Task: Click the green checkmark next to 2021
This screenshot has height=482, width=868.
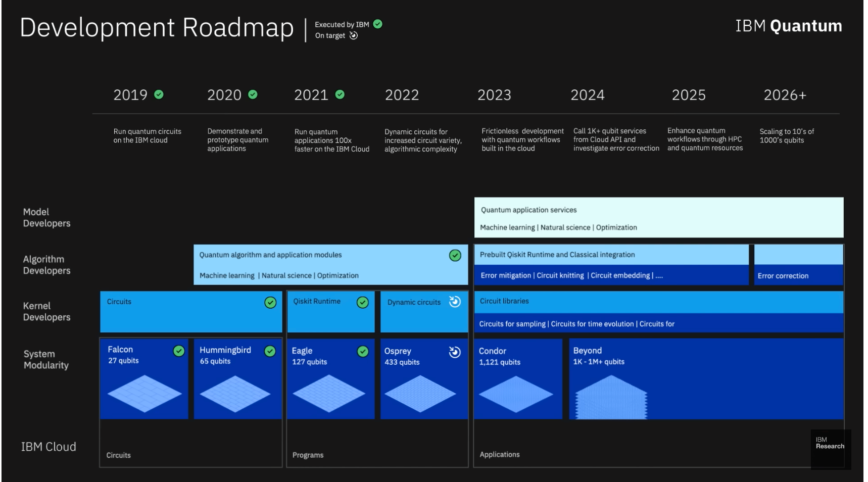Action: coord(340,94)
